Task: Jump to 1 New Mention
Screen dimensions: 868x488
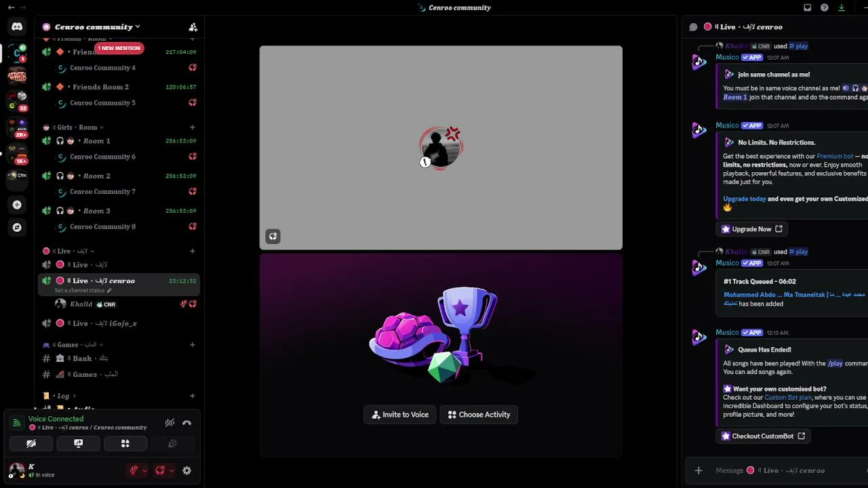Action: coord(119,48)
